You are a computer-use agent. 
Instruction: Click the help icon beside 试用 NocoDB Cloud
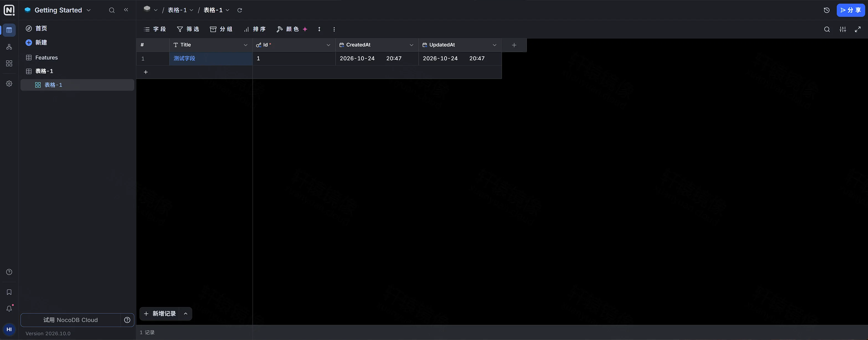[127, 320]
